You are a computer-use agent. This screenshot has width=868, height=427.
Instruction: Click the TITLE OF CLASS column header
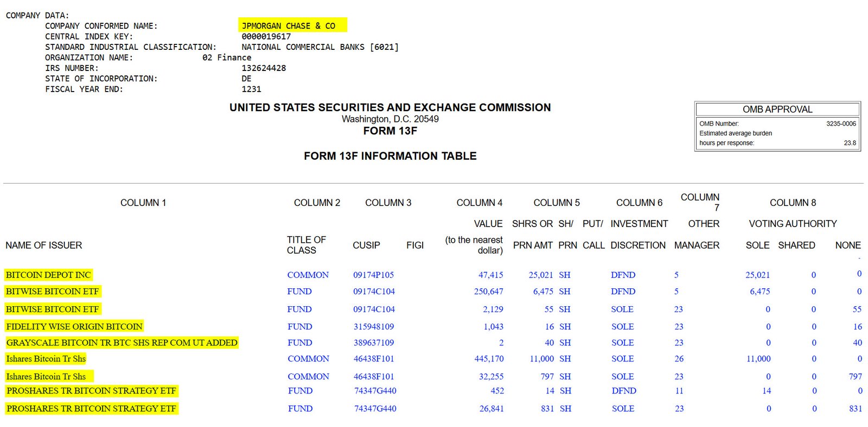coord(307,245)
